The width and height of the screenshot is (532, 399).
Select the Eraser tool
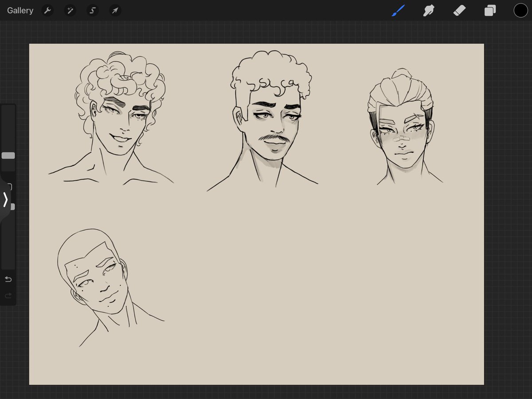pyautogui.click(x=459, y=10)
